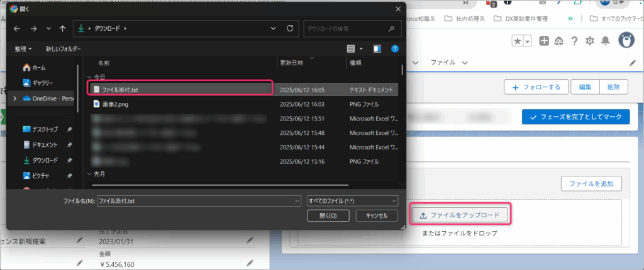This screenshot has width=644, height=270.
Task: Click the 開く(O) button
Action: point(328,215)
